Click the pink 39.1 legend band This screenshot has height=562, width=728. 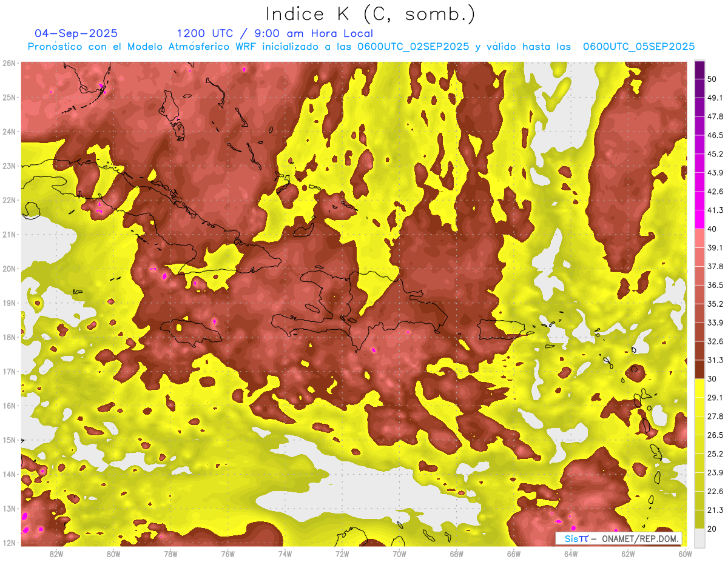click(699, 238)
